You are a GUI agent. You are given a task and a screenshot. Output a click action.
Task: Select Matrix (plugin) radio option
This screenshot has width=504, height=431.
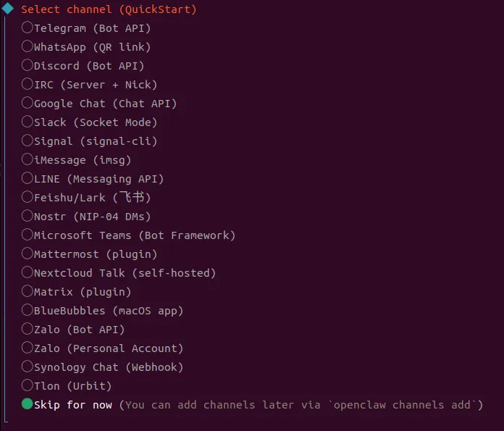click(x=28, y=292)
